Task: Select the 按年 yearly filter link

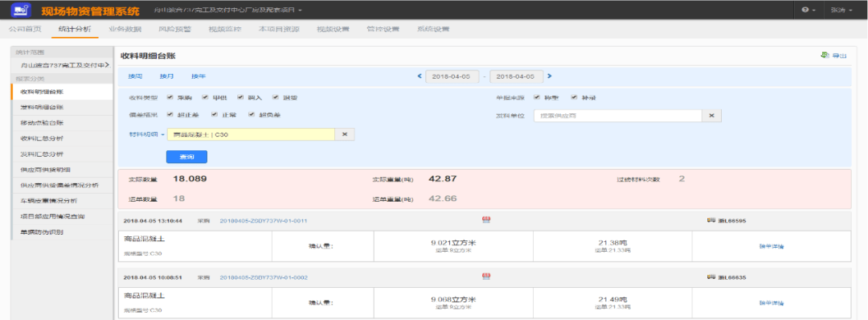Action: pyautogui.click(x=199, y=76)
